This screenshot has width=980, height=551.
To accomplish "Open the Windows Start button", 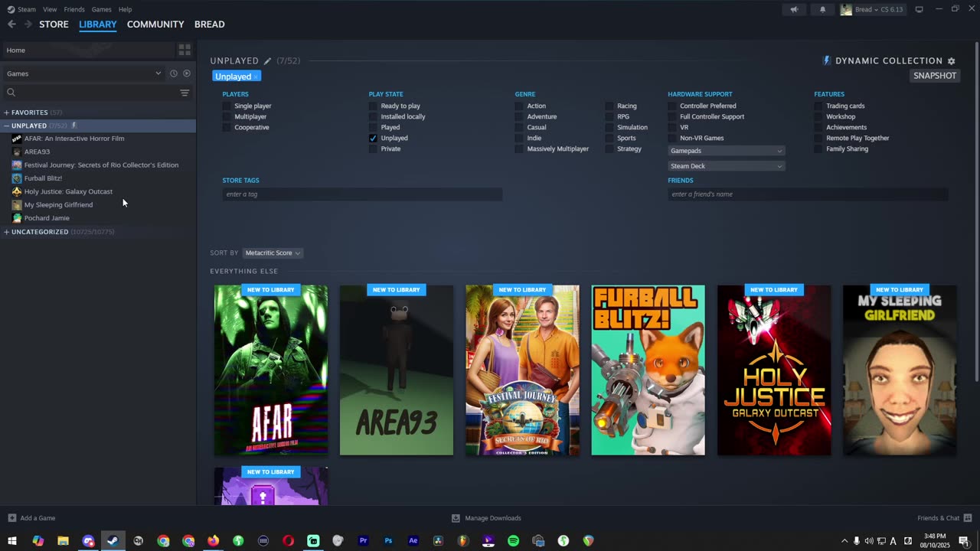I will 12,541.
